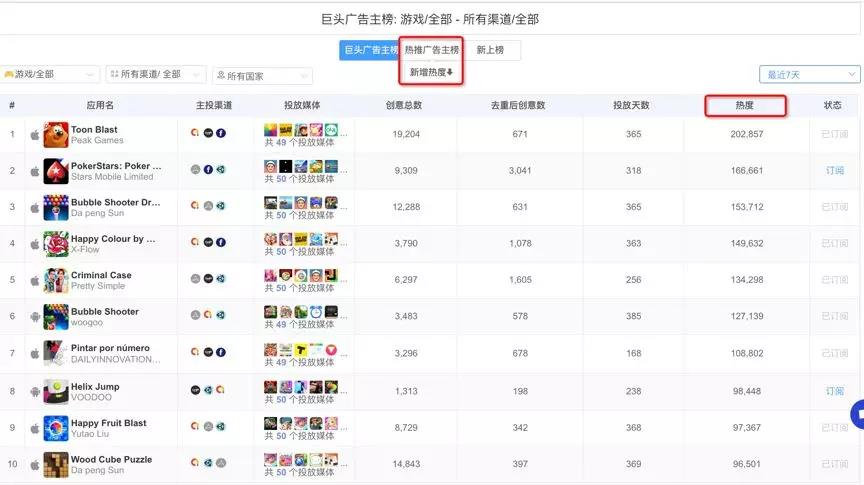
Task: Click the first media thumbnail in Criminal Case row
Action: point(271,276)
